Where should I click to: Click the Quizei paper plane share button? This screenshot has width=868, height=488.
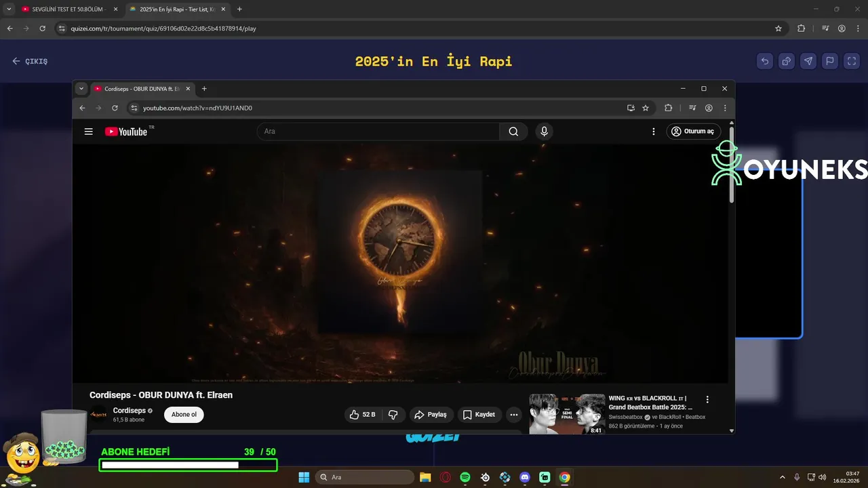coord(808,61)
